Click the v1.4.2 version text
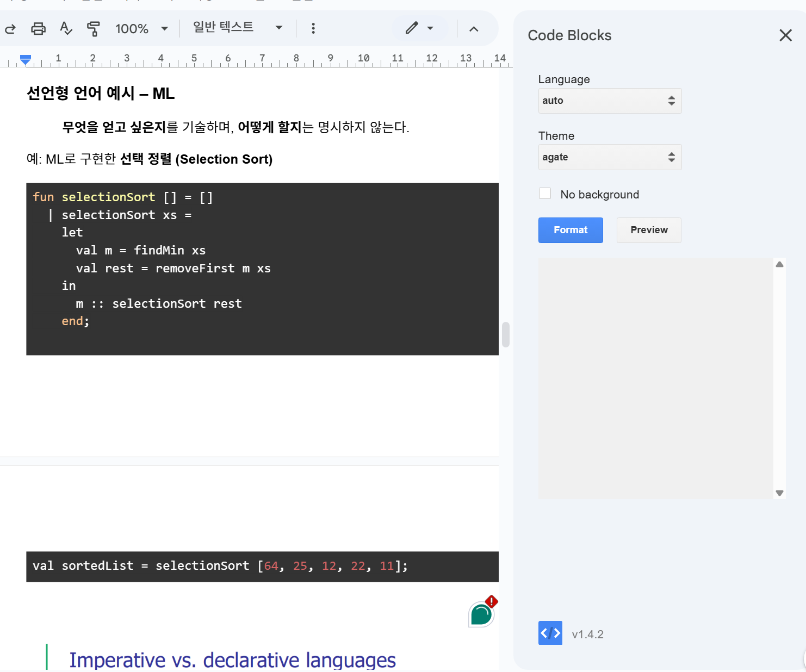Viewport: 806px width, 672px height. click(x=587, y=634)
